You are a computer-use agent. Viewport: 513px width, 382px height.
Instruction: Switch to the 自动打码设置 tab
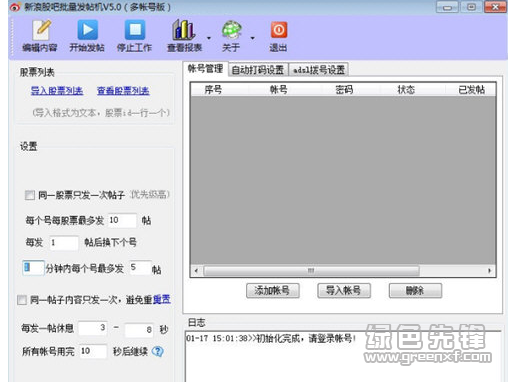[x=258, y=70]
